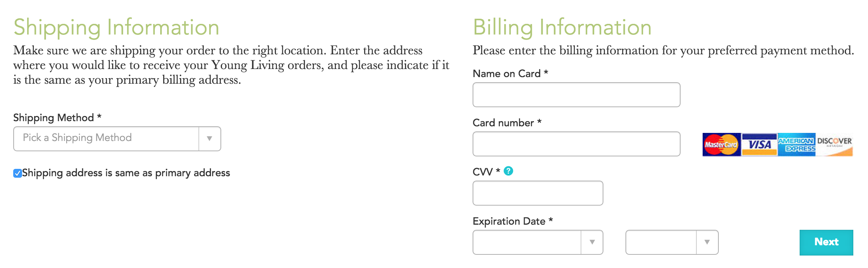Click the Discover card logo
The width and height of the screenshot is (868, 268).
tap(834, 145)
